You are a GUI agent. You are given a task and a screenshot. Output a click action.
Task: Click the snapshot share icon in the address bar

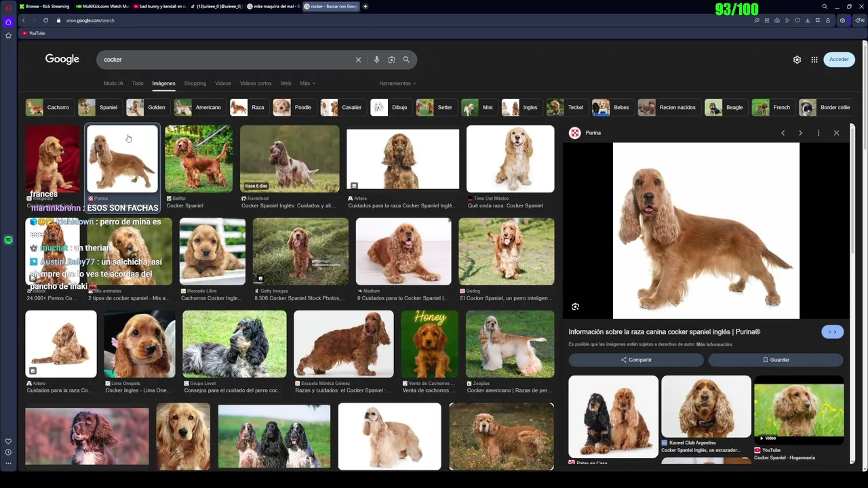(777, 20)
